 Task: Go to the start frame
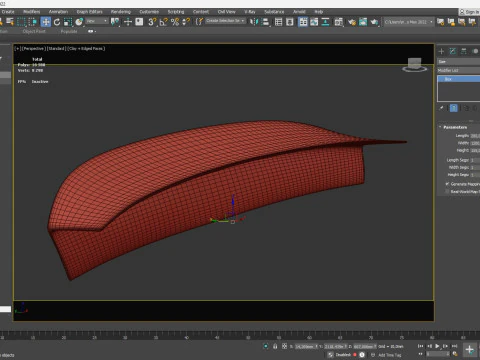[421, 346]
